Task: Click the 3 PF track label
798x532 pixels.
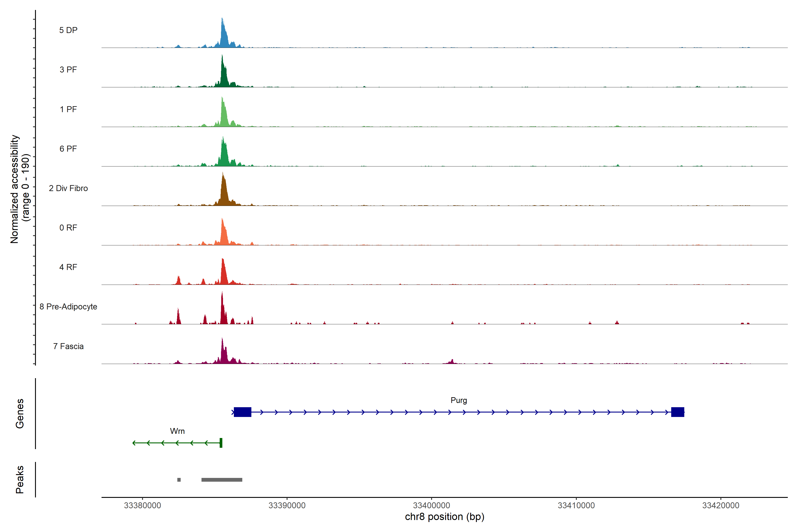Action: tap(68, 70)
